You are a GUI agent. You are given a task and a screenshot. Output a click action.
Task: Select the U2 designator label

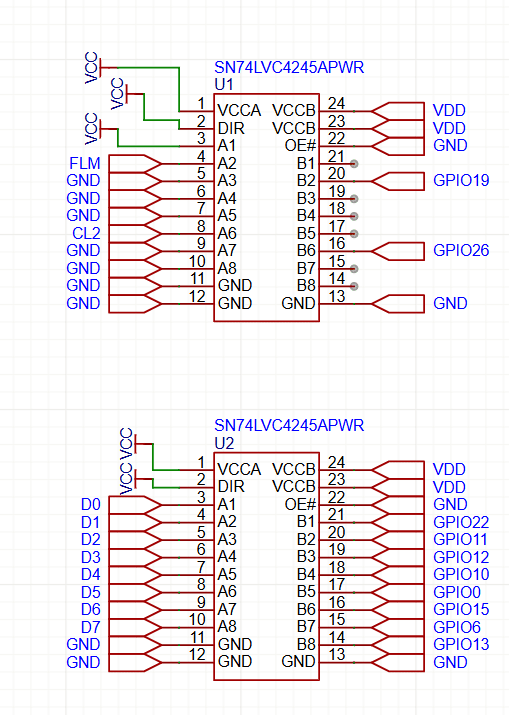224,443
